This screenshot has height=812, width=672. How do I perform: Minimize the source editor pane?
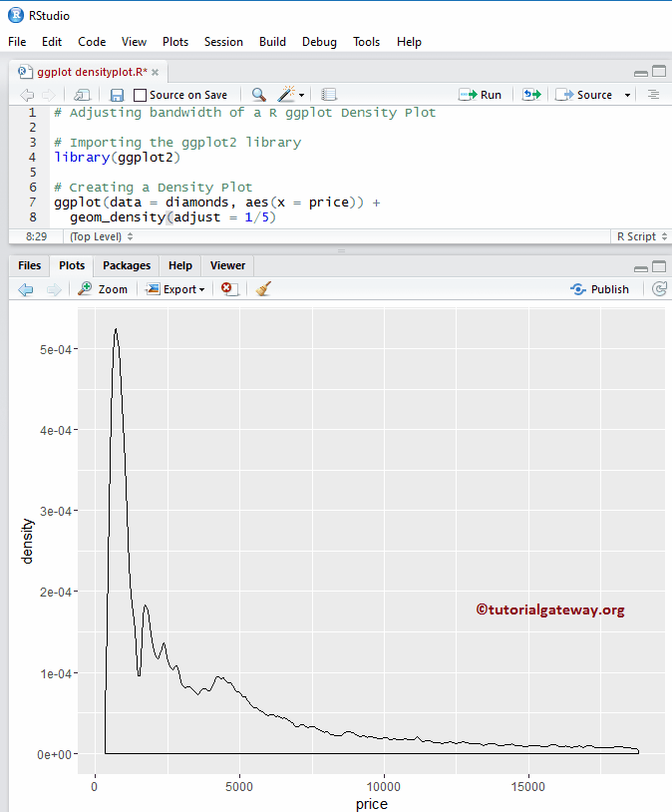click(x=641, y=73)
